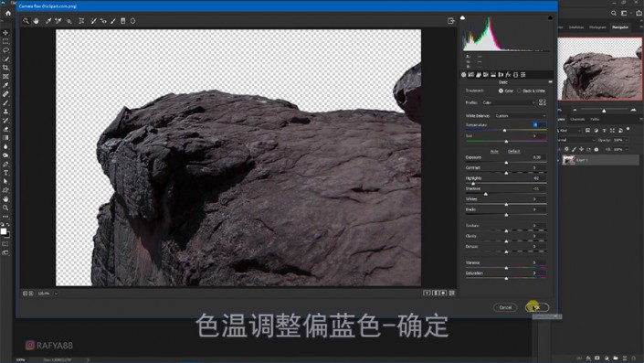Toggle highlight clipping warning in histogram

click(x=550, y=17)
